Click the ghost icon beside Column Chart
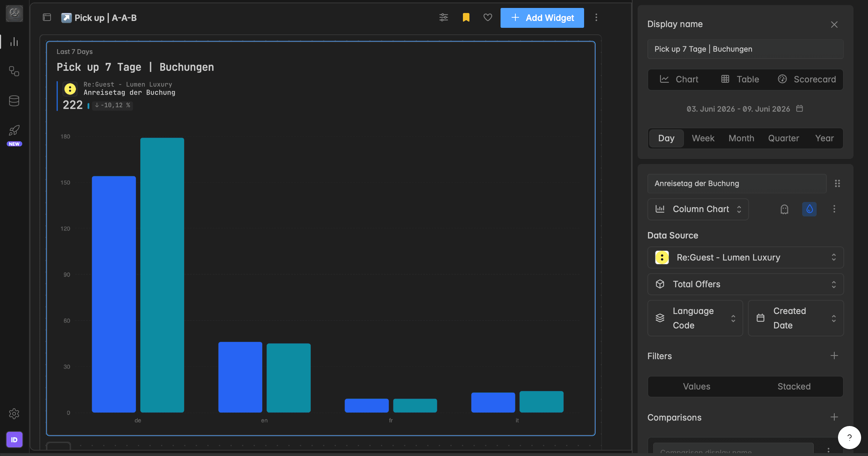This screenshot has width=868, height=456. (x=784, y=209)
